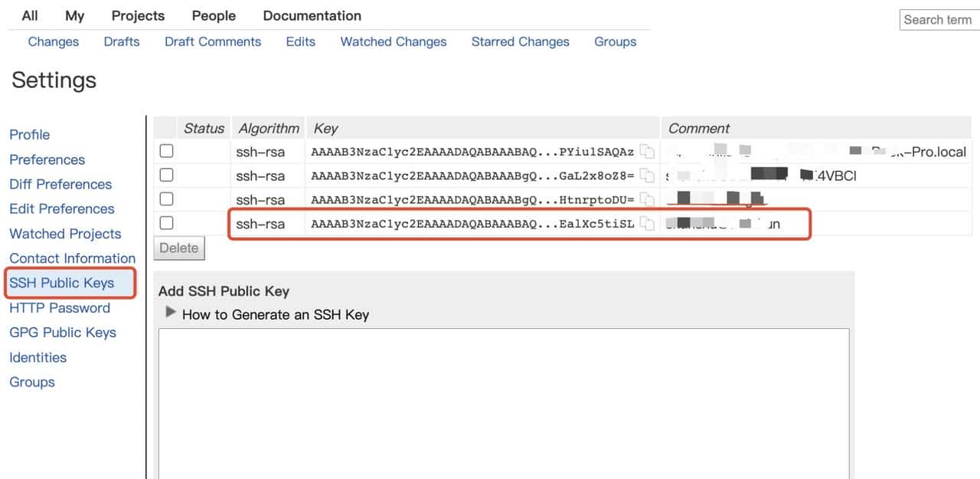Image resolution: width=980 pixels, height=479 pixels.
Task: Click the Delete button
Action: 179,248
